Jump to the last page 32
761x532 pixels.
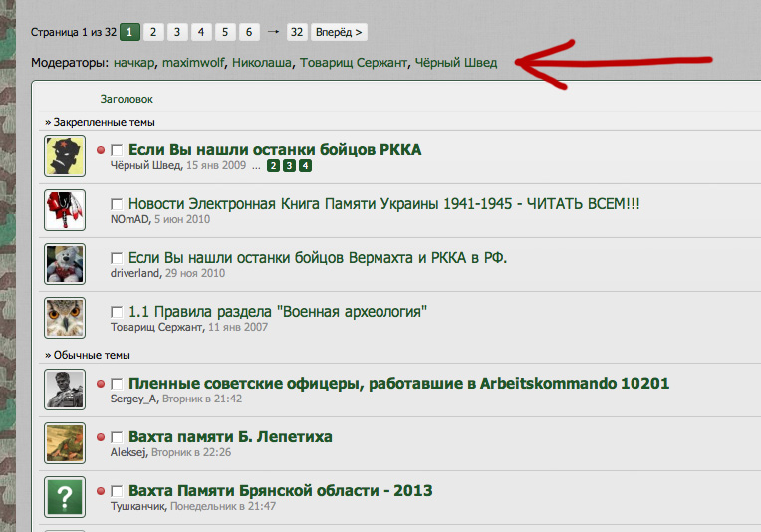(296, 32)
